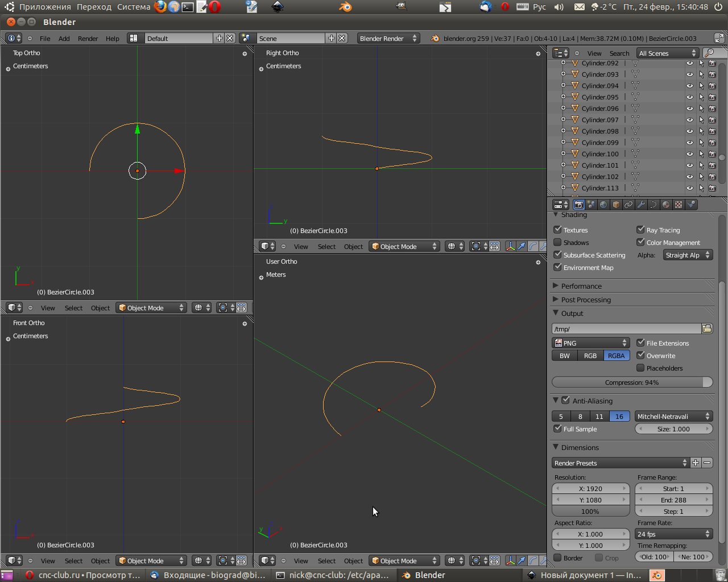Open the Object constraints chain tab
728x582 pixels.
coord(628,205)
